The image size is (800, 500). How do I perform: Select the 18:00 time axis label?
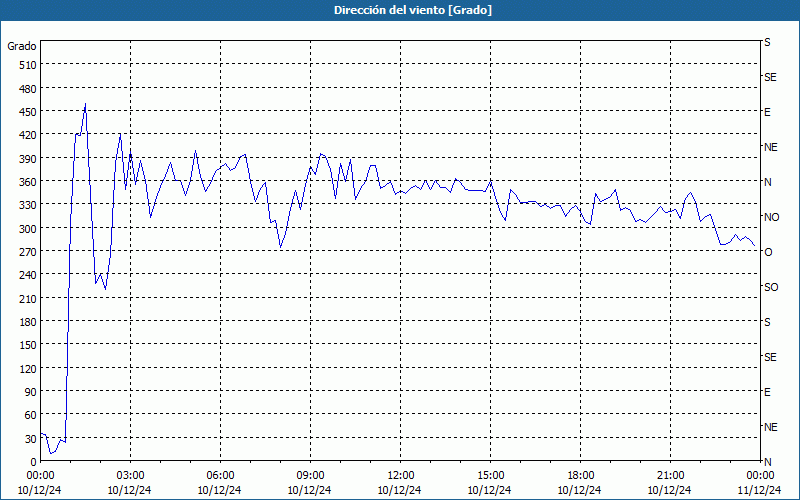coord(580,476)
